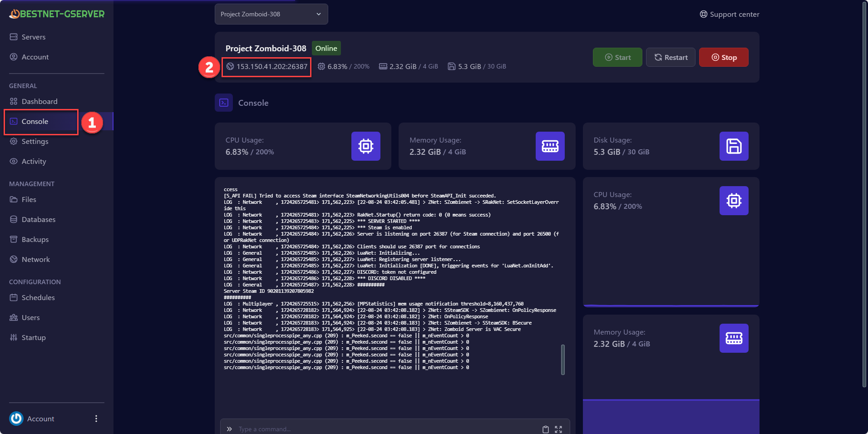This screenshot has height=434, width=868.
Task: Click the Databases cylinder icon
Action: point(14,219)
